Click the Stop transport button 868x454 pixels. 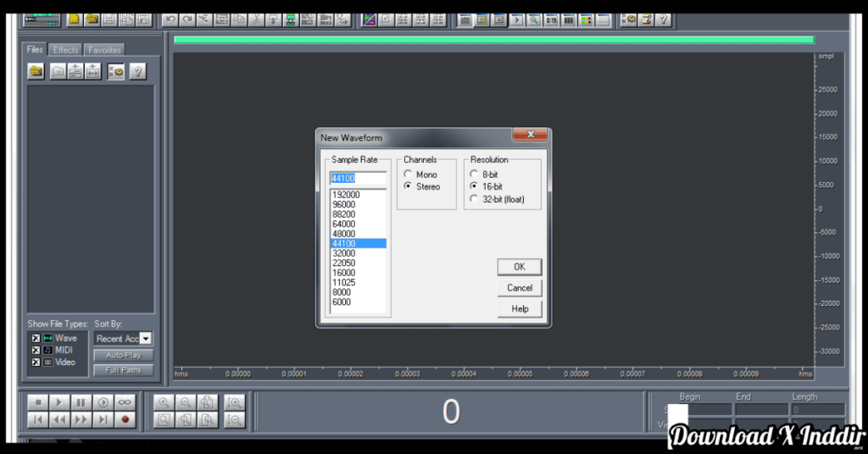[x=37, y=402]
